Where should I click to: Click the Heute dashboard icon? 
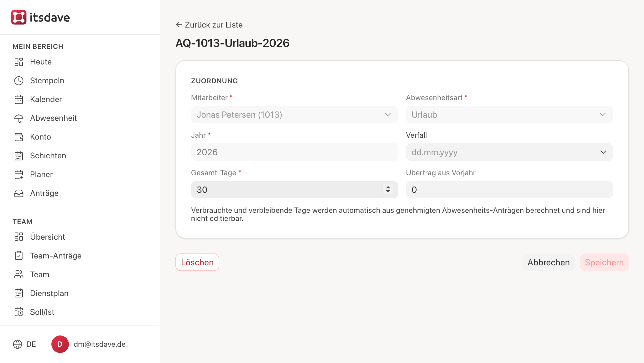pyautogui.click(x=19, y=62)
